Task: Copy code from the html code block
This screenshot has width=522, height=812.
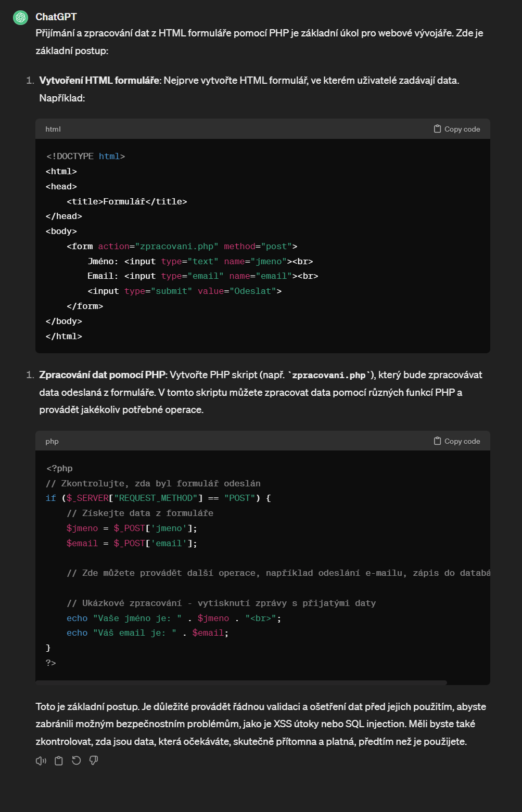Action: (x=457, y=129)
